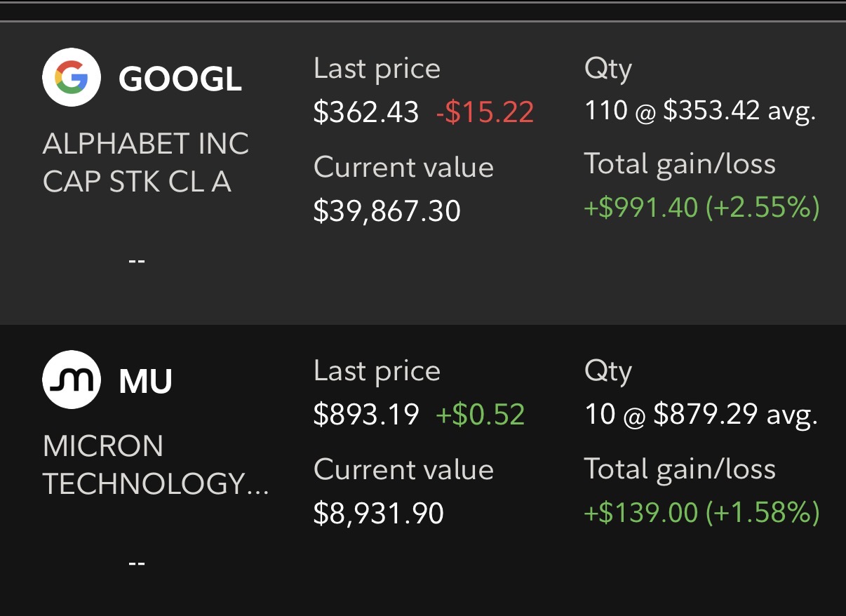The height and width of the screenshot is (616, 846).
Task: Click MU daily change +$0.52
Action: 480,414
